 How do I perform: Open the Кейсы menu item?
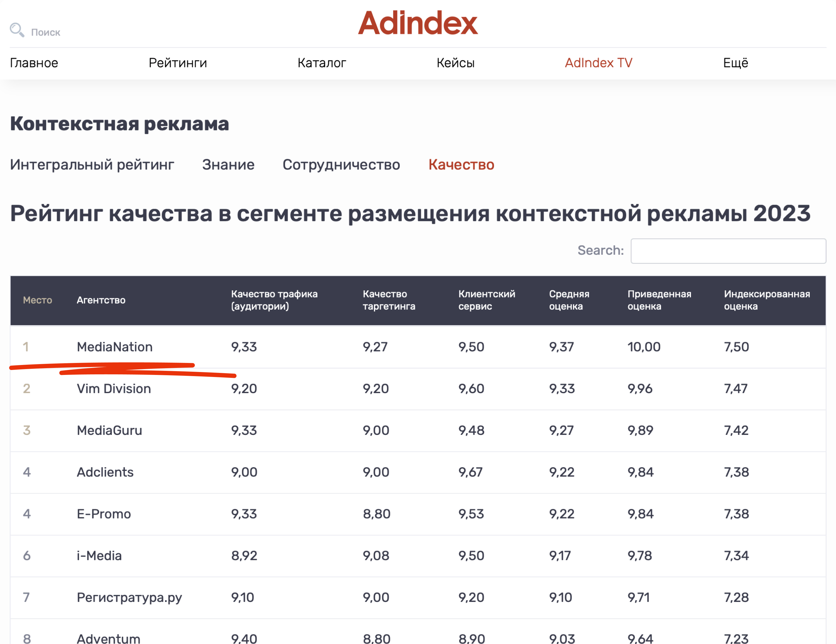[456, 63]
